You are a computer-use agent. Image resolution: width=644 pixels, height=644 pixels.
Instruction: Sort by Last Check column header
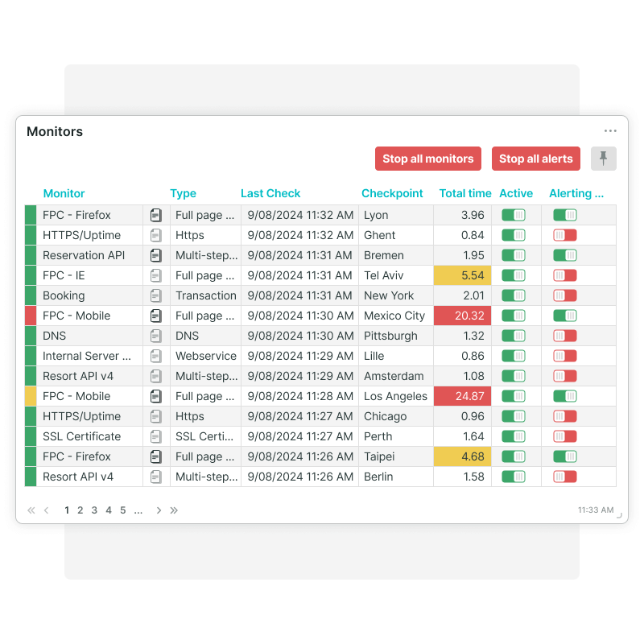point(270,193)
